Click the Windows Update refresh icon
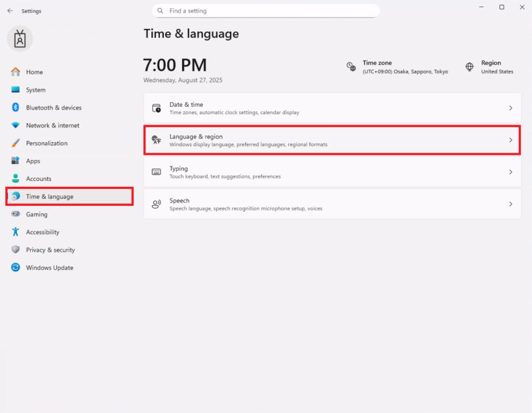 (x=16, y=267)
